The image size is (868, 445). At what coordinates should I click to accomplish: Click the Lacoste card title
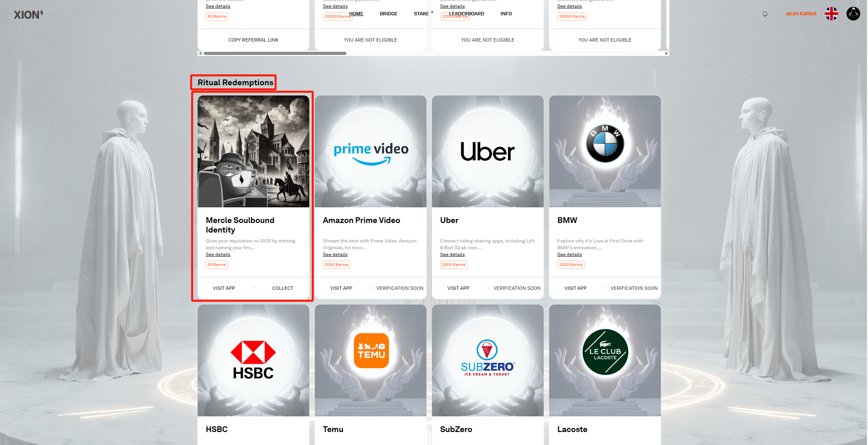point(572,429)
